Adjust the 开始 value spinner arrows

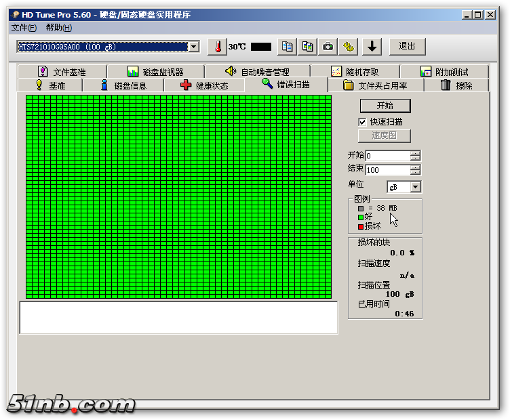coord(415,156)
